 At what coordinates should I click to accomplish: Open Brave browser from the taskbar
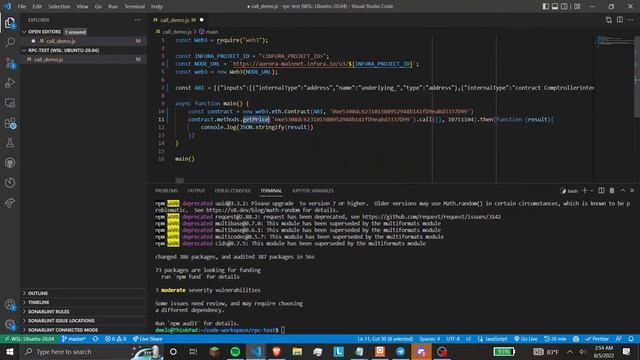click(x=276, y=351)
